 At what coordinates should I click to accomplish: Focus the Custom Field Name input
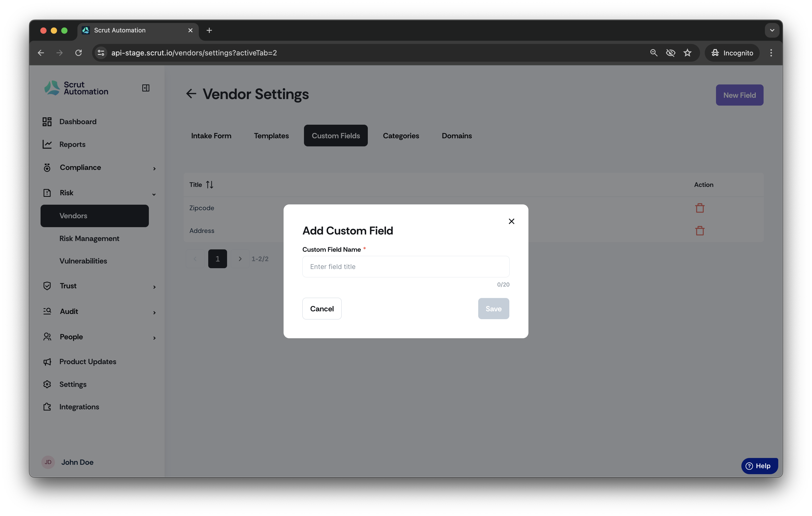[406, 267]
